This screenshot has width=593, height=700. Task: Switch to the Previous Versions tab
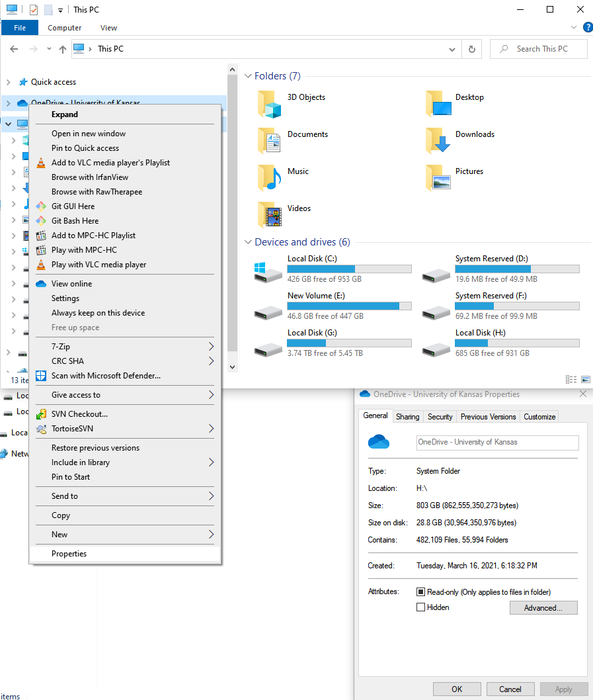488,417
